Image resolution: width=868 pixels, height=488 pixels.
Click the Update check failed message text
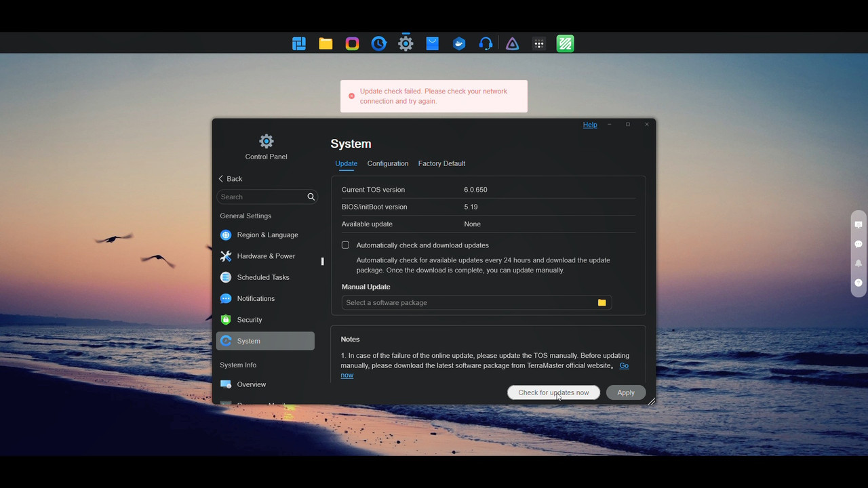(x=433, y=96)
